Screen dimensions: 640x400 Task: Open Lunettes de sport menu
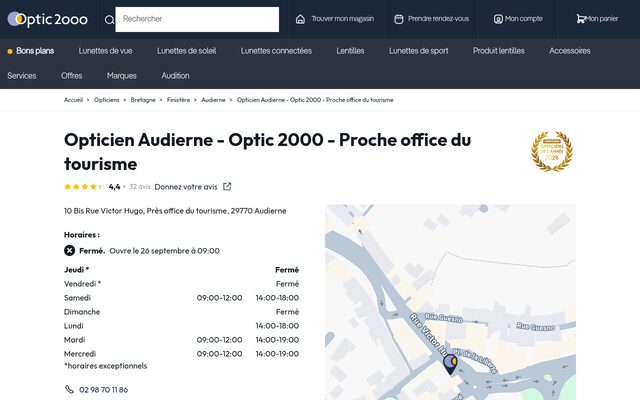pyautogui.click(x=418, y=51)
